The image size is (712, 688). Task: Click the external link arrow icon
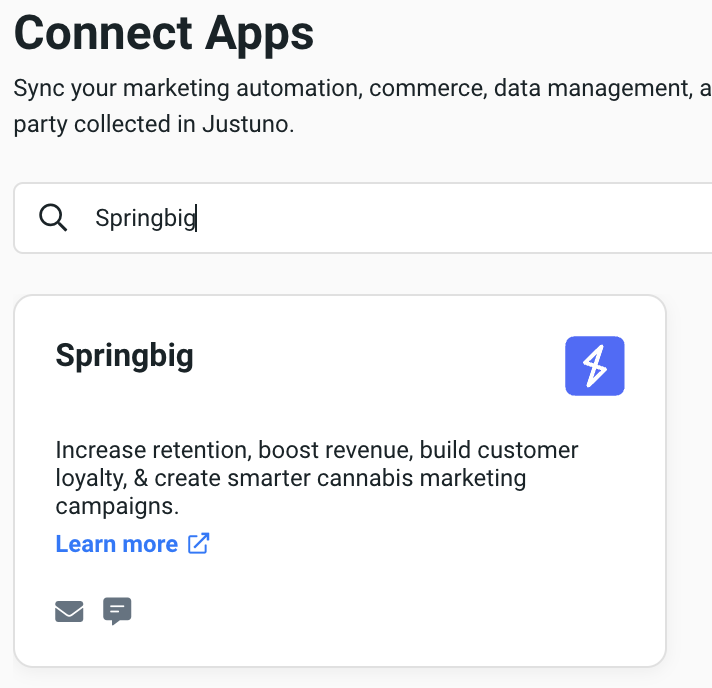[199, 544]
